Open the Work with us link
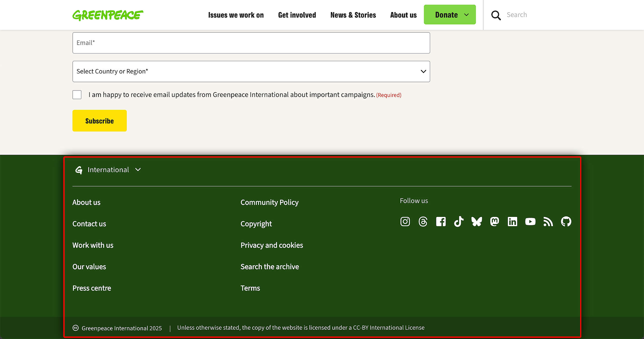Viewport: 644px width, 339px height. pyautogui.click(x=93, y=245)
